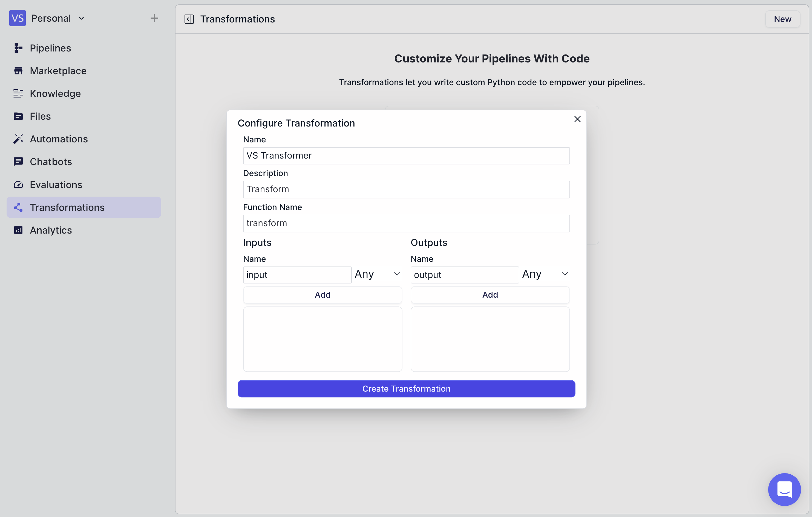Click Add under Outputs
Viewport: 812px width, 517px height.
click(x=490, y=295)
